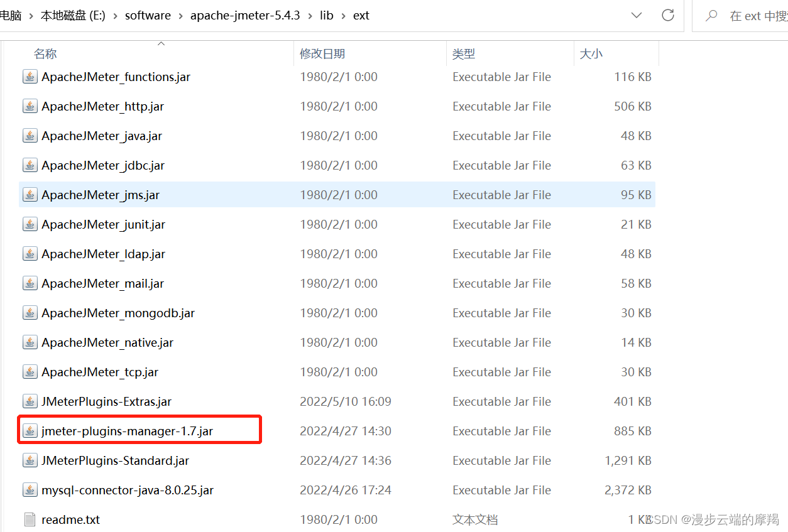Click size 885 KB cell
Image resolution: width=788 pixels, height=532 pixels.
(x=633, y=431)
